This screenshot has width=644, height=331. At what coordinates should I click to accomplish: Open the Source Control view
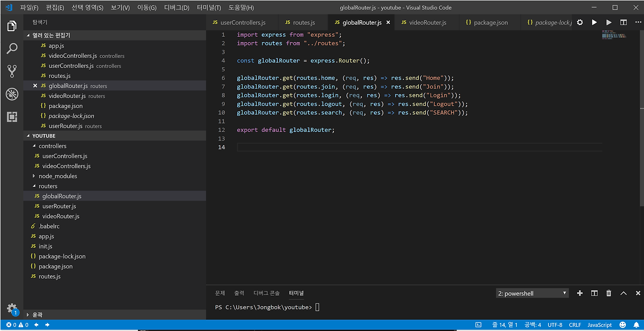point(12,71)
